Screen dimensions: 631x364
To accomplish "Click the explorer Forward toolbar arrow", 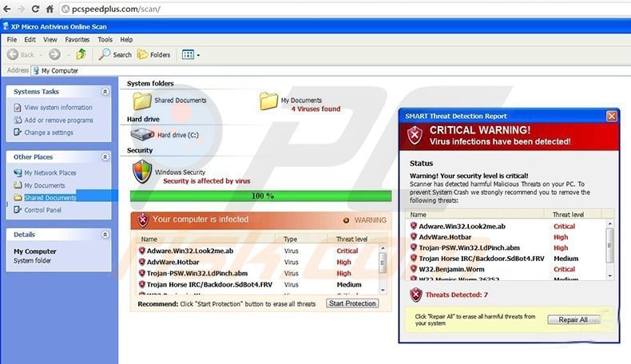I will click(55, 54).
